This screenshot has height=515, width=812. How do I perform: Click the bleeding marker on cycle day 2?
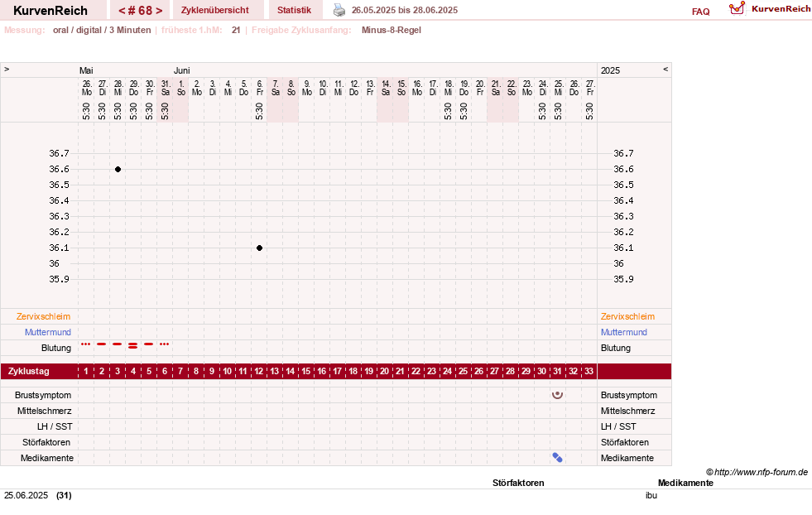point(102,344)
